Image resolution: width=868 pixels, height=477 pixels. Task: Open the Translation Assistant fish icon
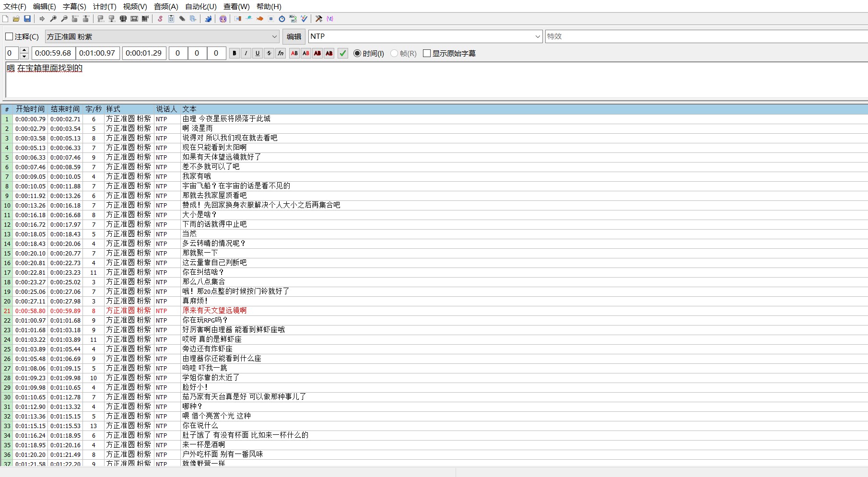pyautogui.click(x=260, y=19)
